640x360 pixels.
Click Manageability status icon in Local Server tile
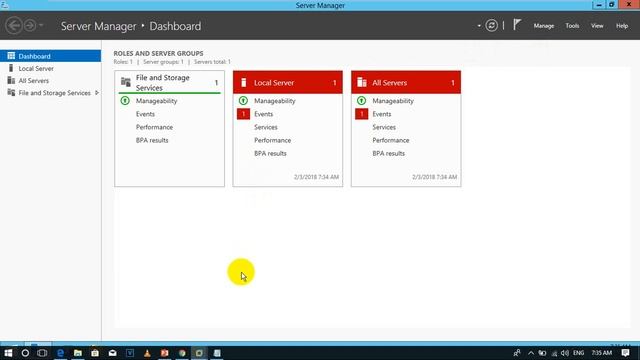point(243,100)
